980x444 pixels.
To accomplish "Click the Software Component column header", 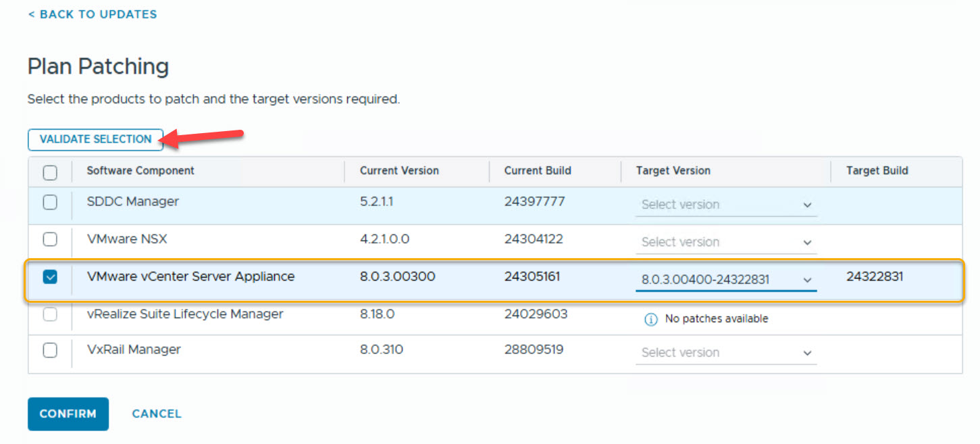I will [x=140, y=171].
